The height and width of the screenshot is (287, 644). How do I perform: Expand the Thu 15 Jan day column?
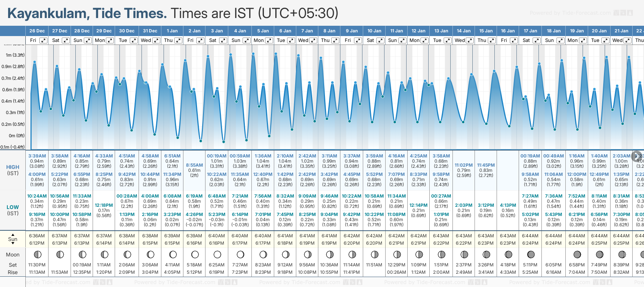tap(491, 40)
